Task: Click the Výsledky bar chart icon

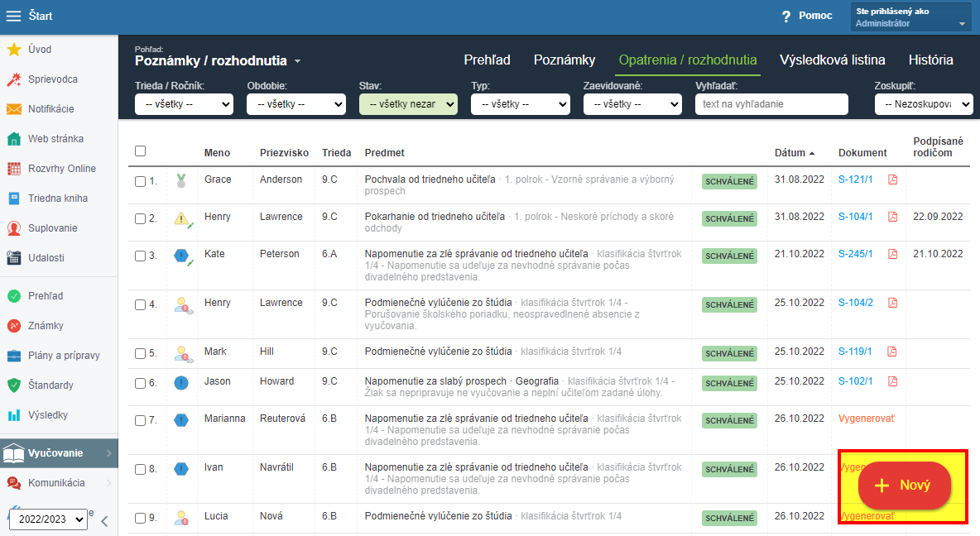Action: point(14,415)
